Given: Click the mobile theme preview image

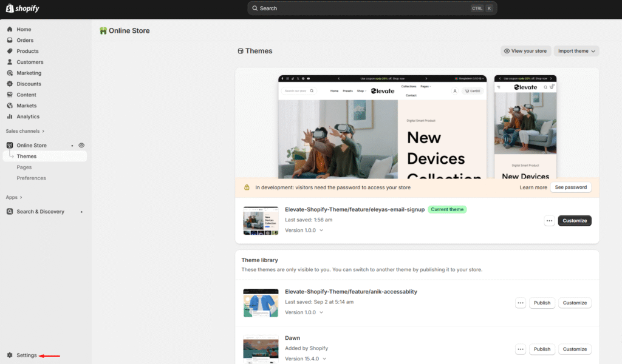Looking at the screenshot, I should tap(525, 127).
